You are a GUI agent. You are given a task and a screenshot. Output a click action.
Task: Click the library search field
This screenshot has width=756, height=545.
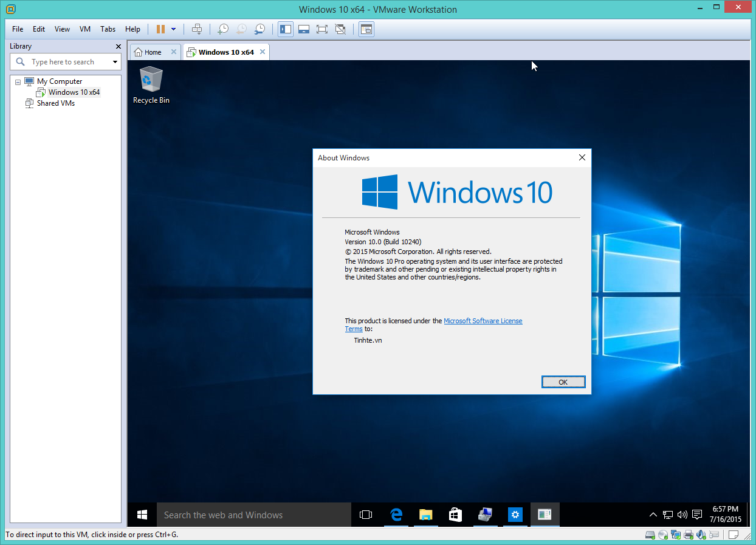pos(66,62)
